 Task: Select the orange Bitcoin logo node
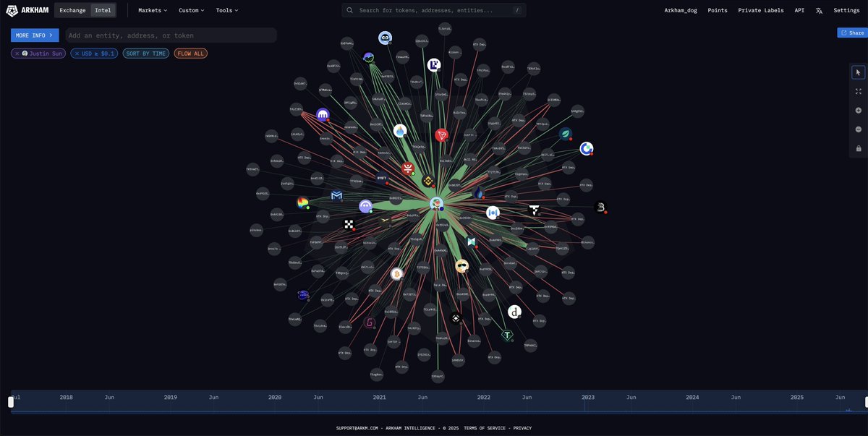pos(396,274)
